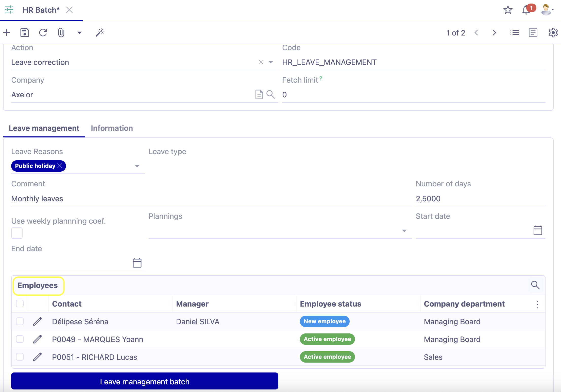Open the Start date calendar picker
Viewport: 561px width, 392px height.
point(538,230)
